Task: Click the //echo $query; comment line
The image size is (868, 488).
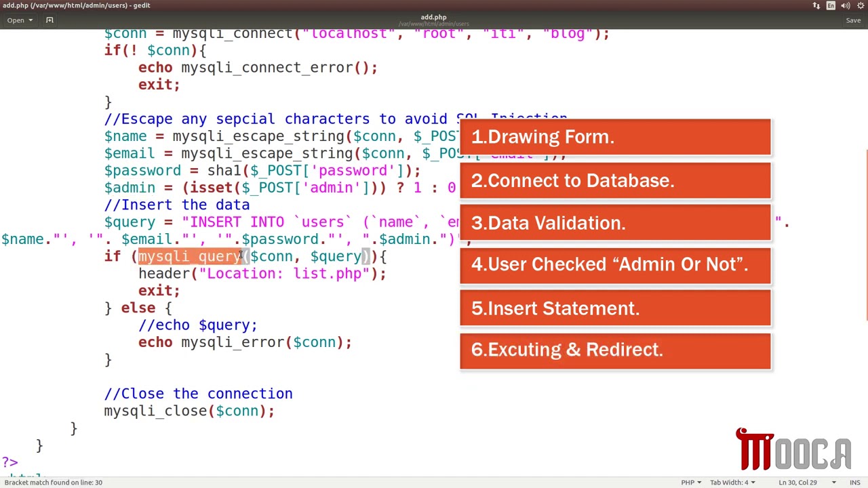Action: [x=197, y=325]
